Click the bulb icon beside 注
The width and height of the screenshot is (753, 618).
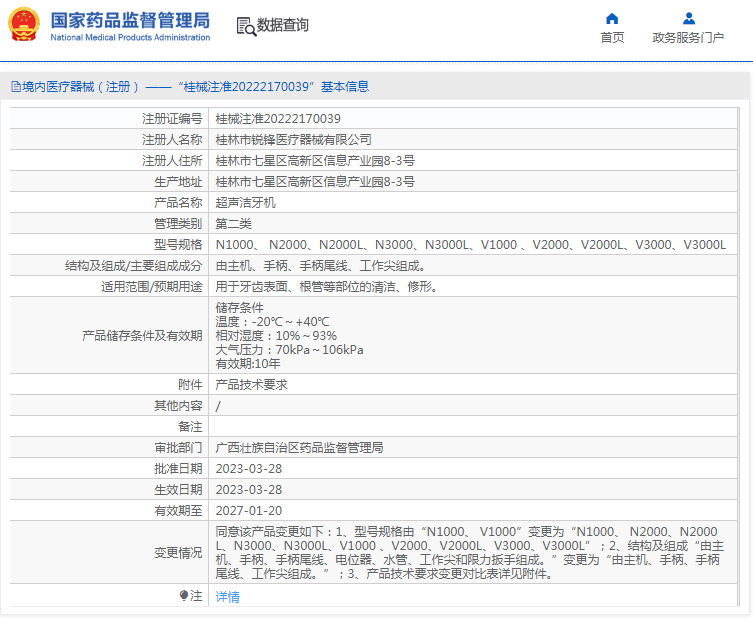tap(184, 595)
